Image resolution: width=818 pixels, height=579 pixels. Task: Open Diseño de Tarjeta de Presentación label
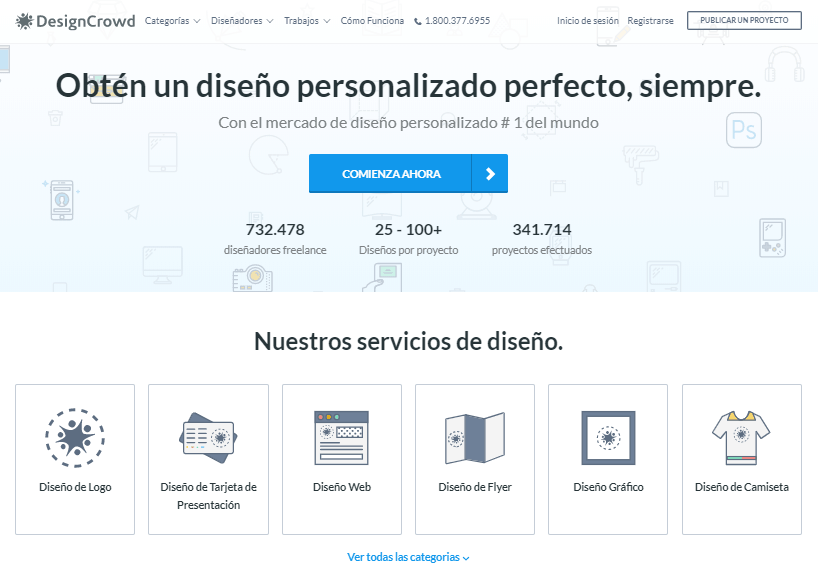[208, 496]
